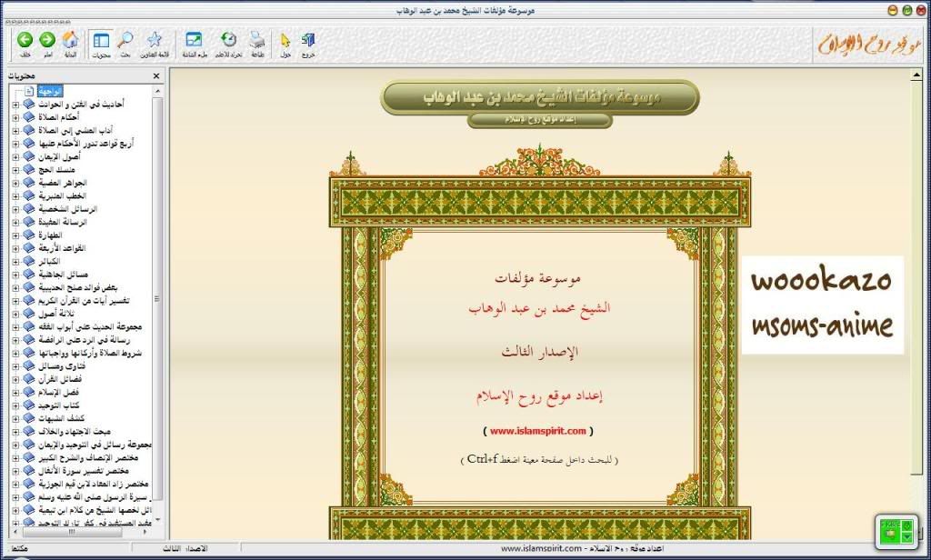Toggle the Contents (محتويات) panel icon
Image resolution: width=931 pixels, height=560 pixels.
[x=101, y=41]
